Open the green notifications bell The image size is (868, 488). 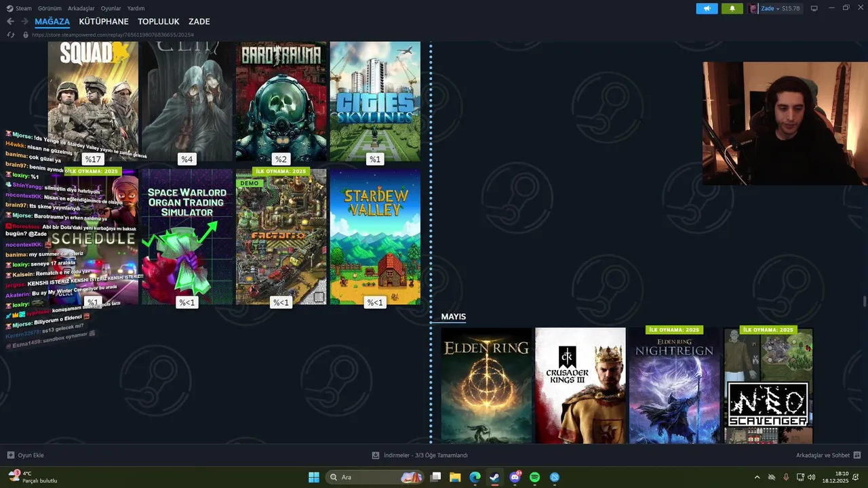tap(732, 9)
